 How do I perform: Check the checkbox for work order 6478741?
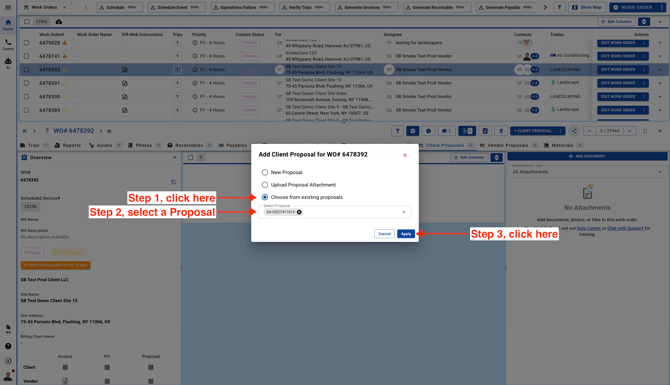26,56
